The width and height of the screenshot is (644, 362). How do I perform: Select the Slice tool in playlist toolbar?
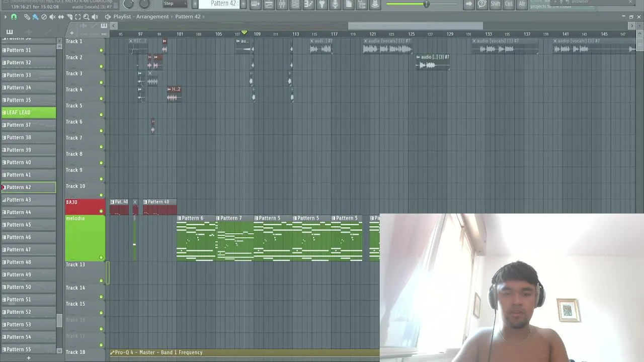coord(69,17)
